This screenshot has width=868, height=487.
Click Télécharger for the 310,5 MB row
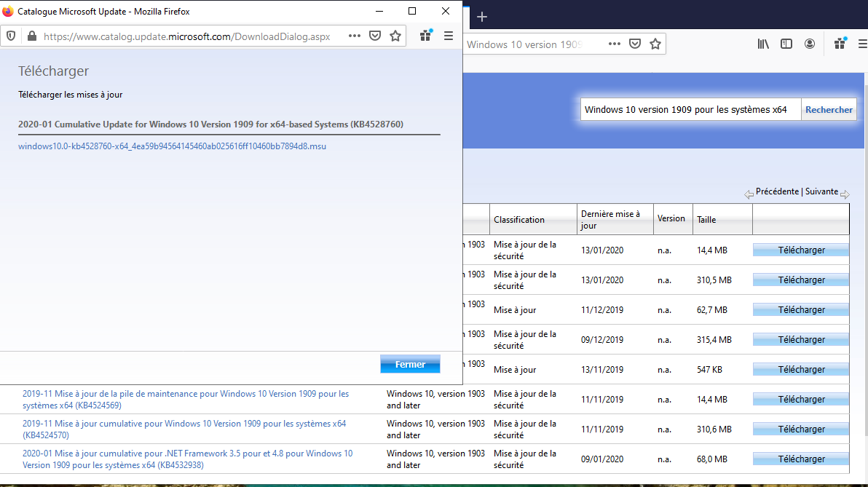coord(801,280)
